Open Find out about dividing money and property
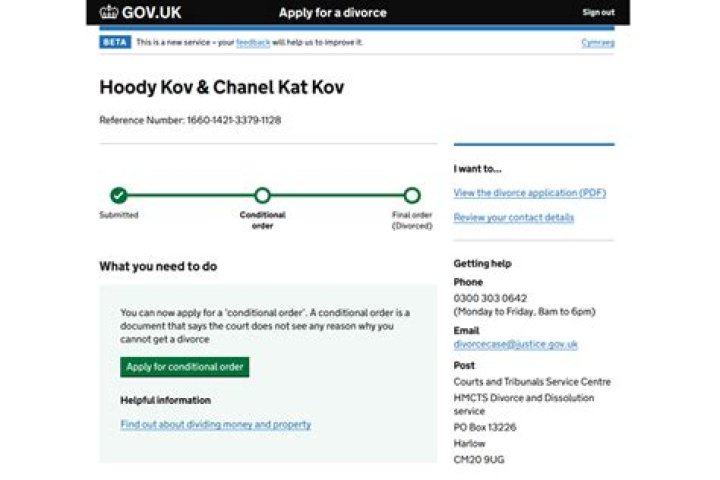The height and width of the screenshot is (480, 720). tap(215, 424)
